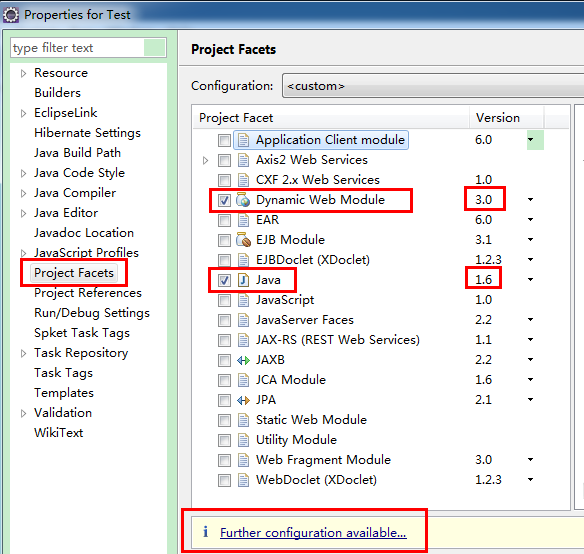Open the Configuration combo box

coord(433,86)
